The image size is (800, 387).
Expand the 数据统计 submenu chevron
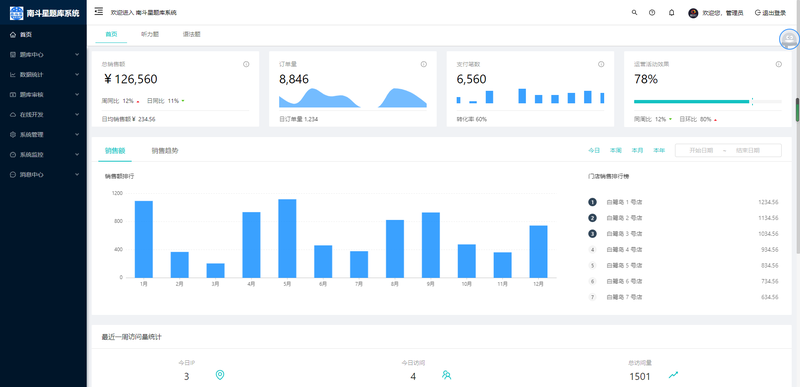77,74
